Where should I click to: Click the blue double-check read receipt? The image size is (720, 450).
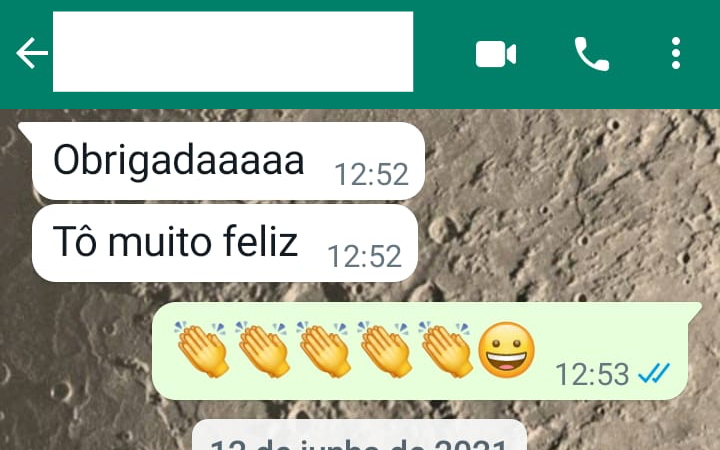[x=654, y=373]
